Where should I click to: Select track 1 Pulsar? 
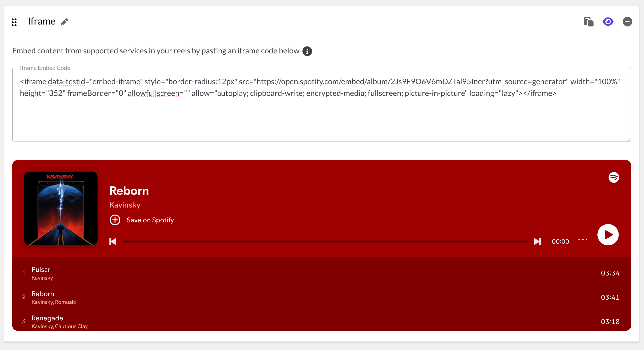point(41,269)
